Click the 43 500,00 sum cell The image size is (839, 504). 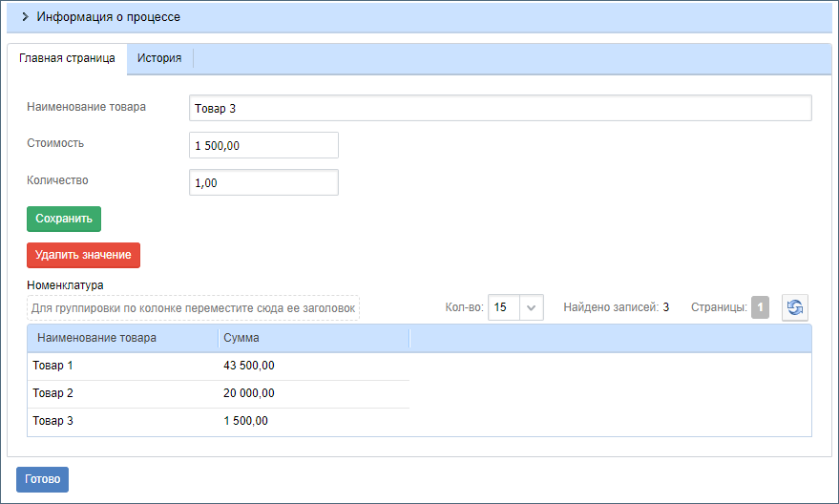pyautogui.click(x=250, y=366)
